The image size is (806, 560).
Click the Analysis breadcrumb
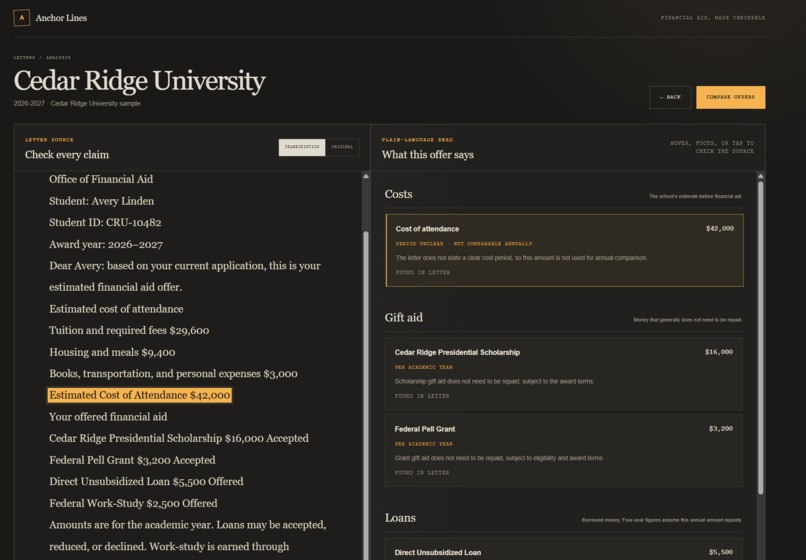58,58
